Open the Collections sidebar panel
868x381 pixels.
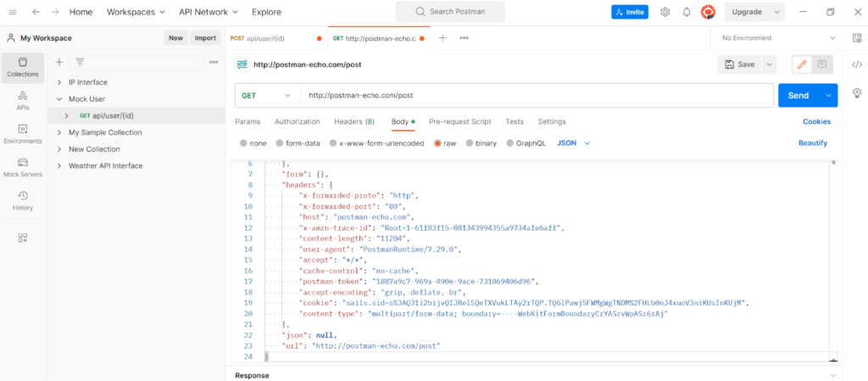pos(23,66)
